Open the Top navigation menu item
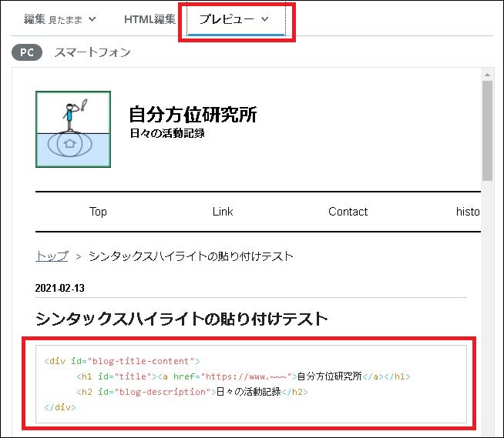The height and width of the screenshot is (438, 504). point(98,212)
